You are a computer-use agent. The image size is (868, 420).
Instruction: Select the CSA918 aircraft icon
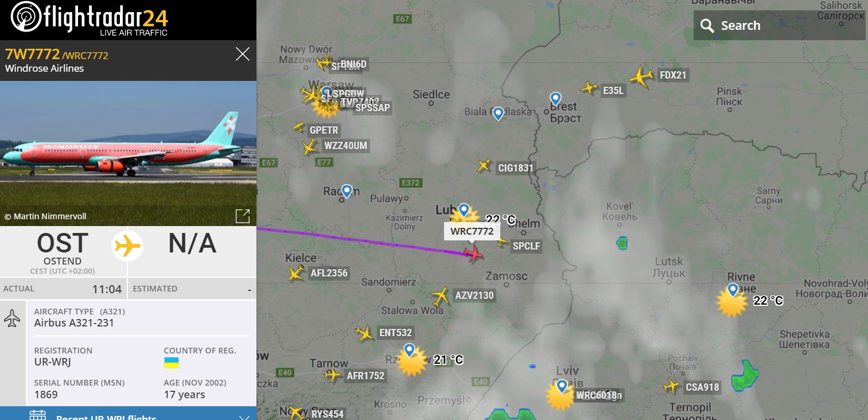[x=671, y=386]
